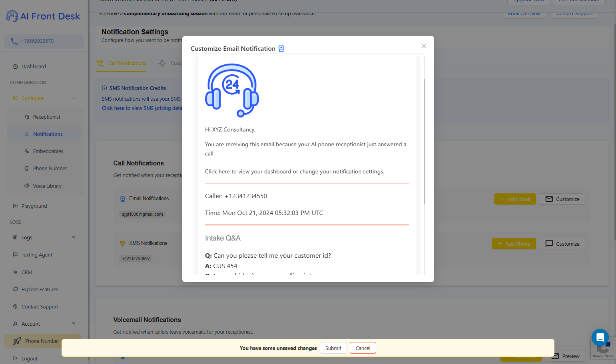Click the rocket icon on Phone Number button
The image size is (616, 364).
17,341
